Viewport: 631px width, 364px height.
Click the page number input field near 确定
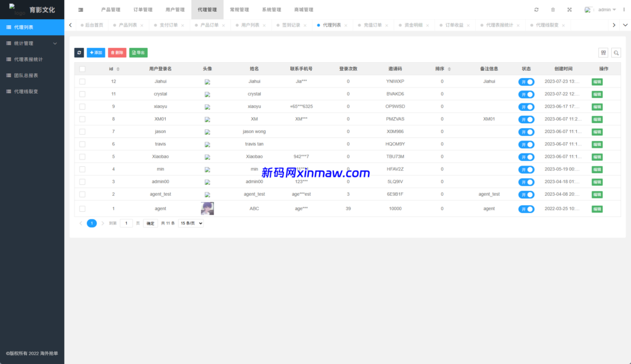click(x=126, y=223)
